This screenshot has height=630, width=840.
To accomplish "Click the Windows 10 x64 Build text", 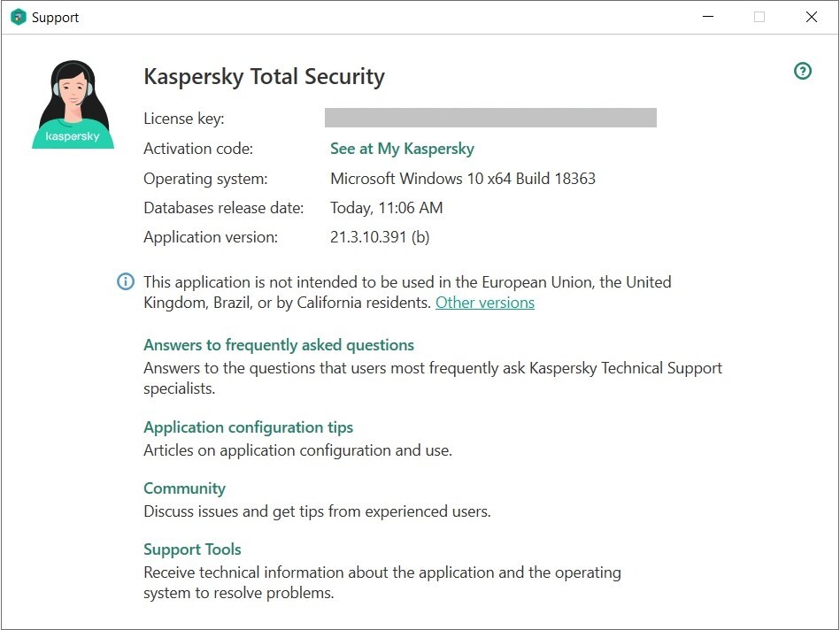I will 462,179.
